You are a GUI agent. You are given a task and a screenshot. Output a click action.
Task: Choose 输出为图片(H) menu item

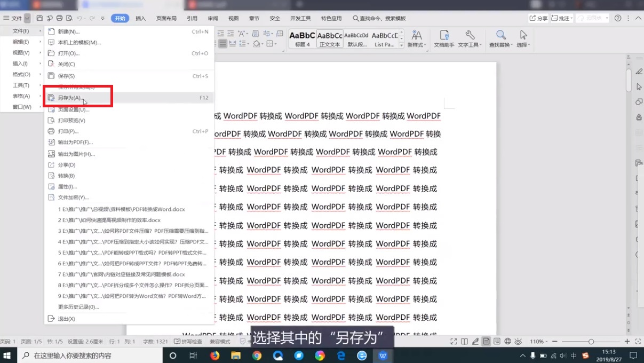coord(129,154)
